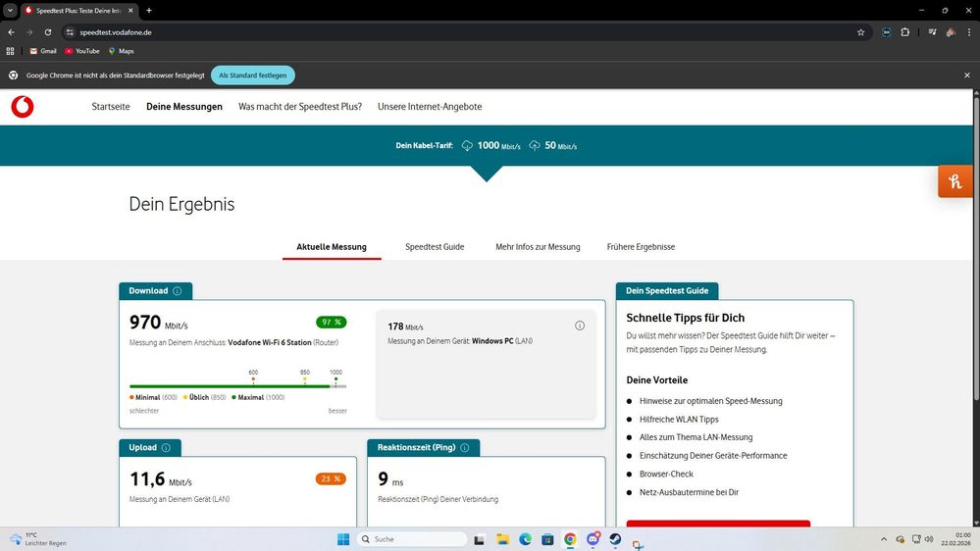Open Chrome's three-dot menu

[x=969, y=32]
